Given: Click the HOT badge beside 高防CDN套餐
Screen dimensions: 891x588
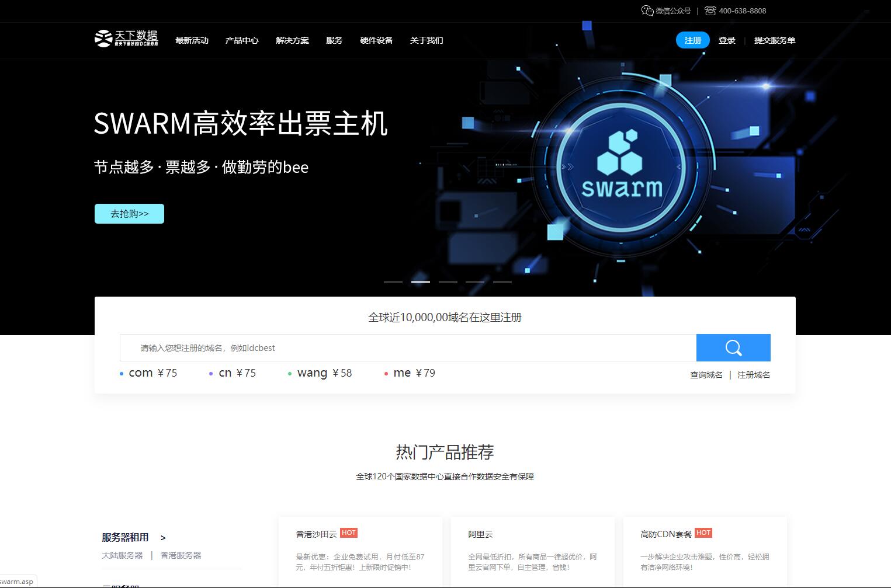Looking at the screenshot, I should coord(703,533).
